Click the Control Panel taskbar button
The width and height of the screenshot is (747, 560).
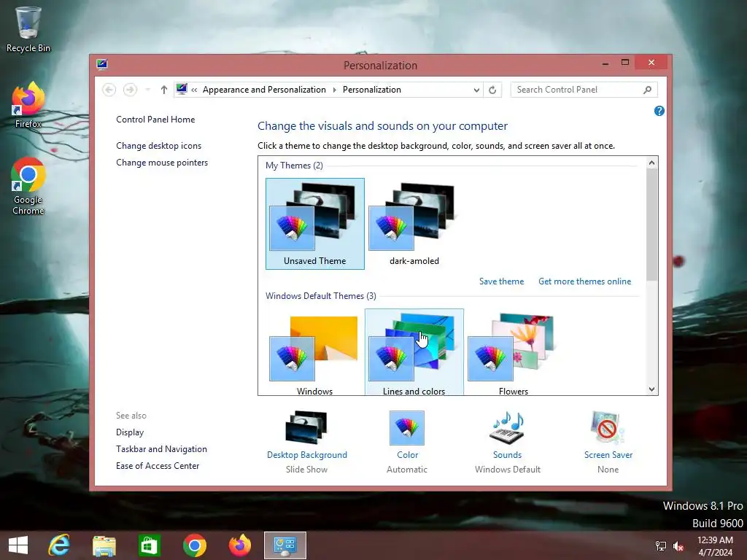285,545
